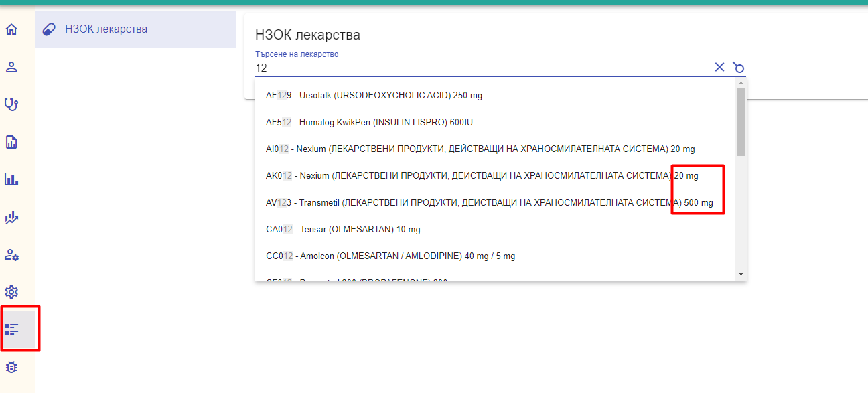Open the home icon in sidebar
This screenshot has height=393, width=868.
pos(11,29)
